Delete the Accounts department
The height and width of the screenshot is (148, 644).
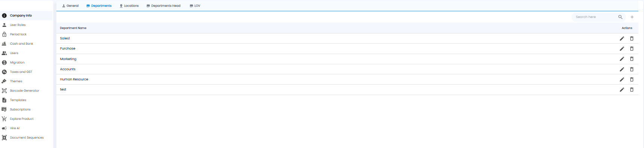[x=632, y=69]
